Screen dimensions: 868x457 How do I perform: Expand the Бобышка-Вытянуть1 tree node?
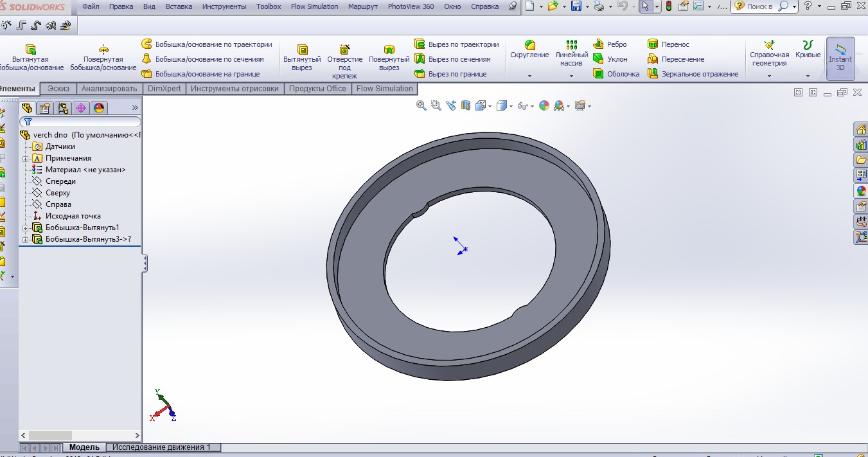[x=26, y=228]
